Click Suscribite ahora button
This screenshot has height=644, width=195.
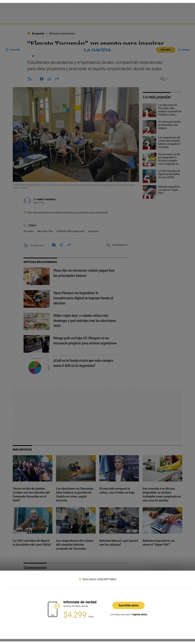(x=128, y=605)
